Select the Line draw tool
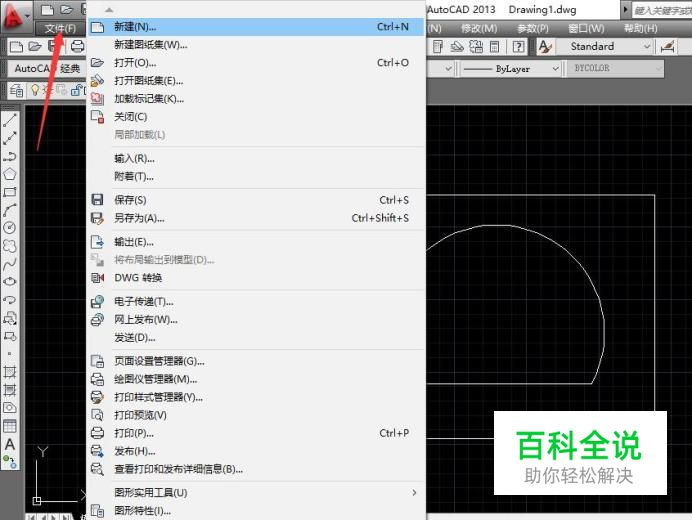Viewport: 692px width, 520px height. (x=10, y=120)
